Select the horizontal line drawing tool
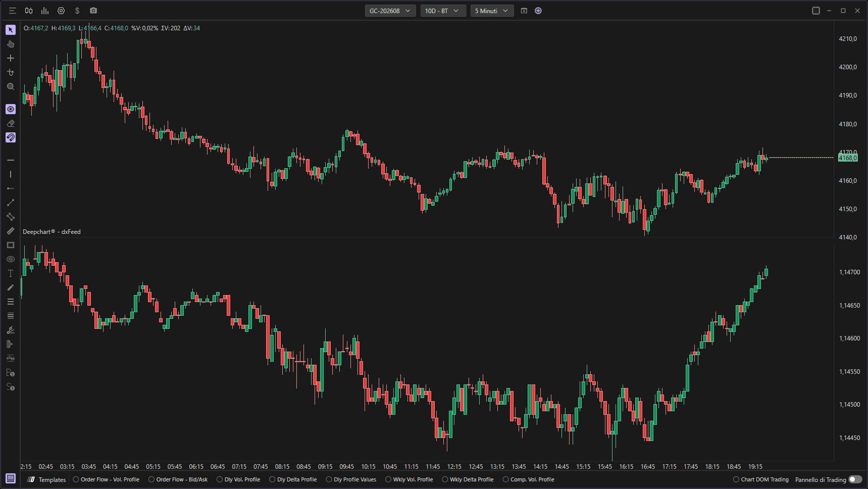 click(x=11, y=160)
